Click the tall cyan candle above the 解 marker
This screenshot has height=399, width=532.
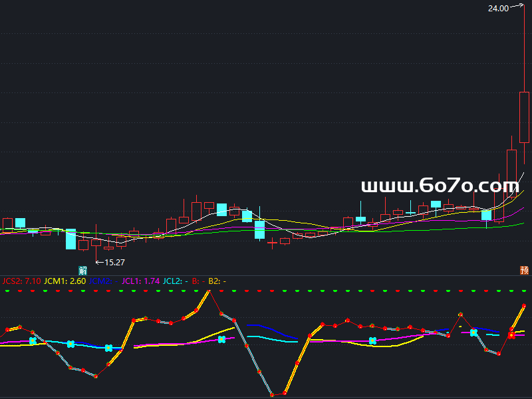70,239
